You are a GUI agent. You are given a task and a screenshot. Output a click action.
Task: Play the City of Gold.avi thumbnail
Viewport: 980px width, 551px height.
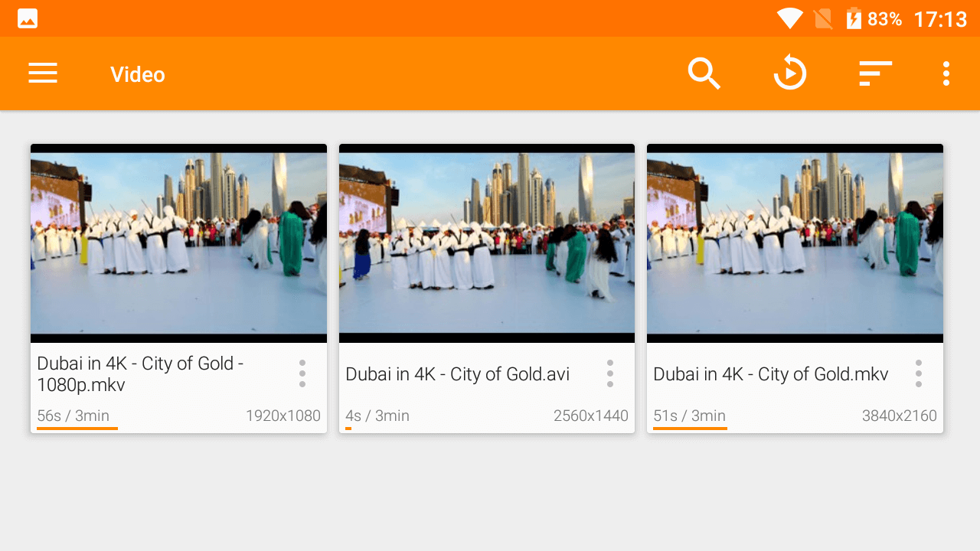(x=487, y=243)
